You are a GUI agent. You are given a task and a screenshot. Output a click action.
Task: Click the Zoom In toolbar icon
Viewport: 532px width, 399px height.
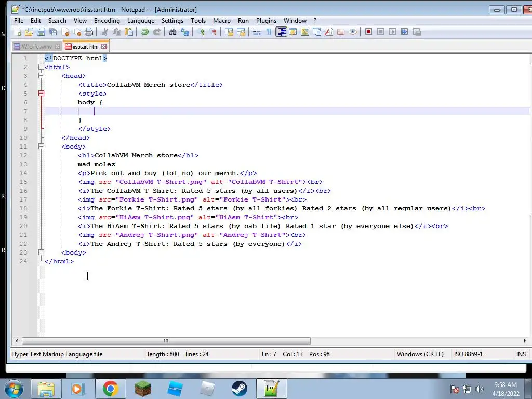tap(201, 32)
